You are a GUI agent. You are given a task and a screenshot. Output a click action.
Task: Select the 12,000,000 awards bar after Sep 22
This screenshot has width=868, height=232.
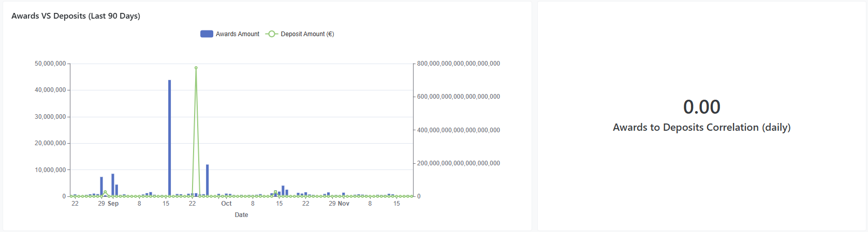(207, 180)
